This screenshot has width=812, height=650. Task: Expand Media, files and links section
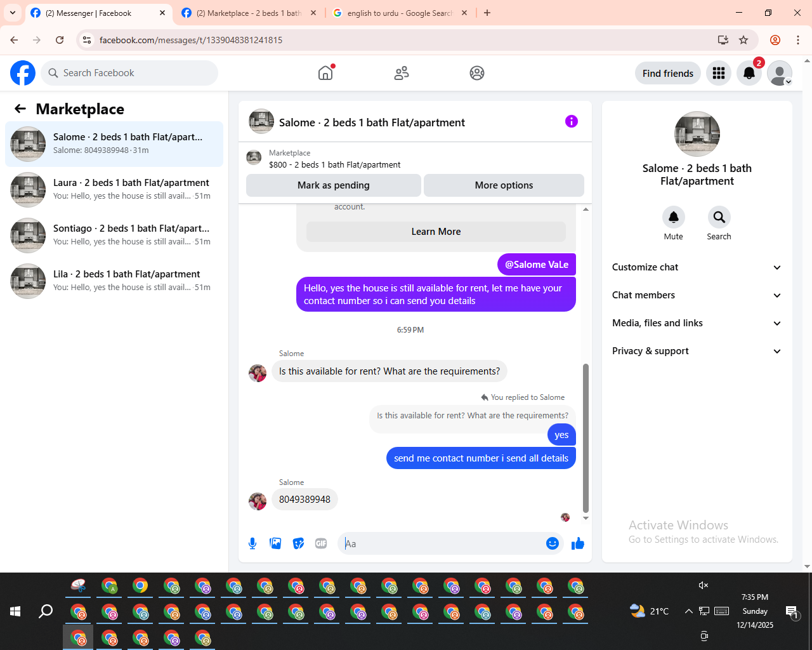pyautogui.click(x=697, y=323)
